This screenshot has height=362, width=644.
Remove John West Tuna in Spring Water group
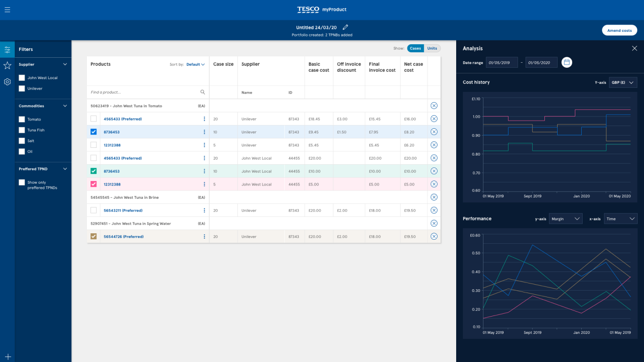point(434,223)
